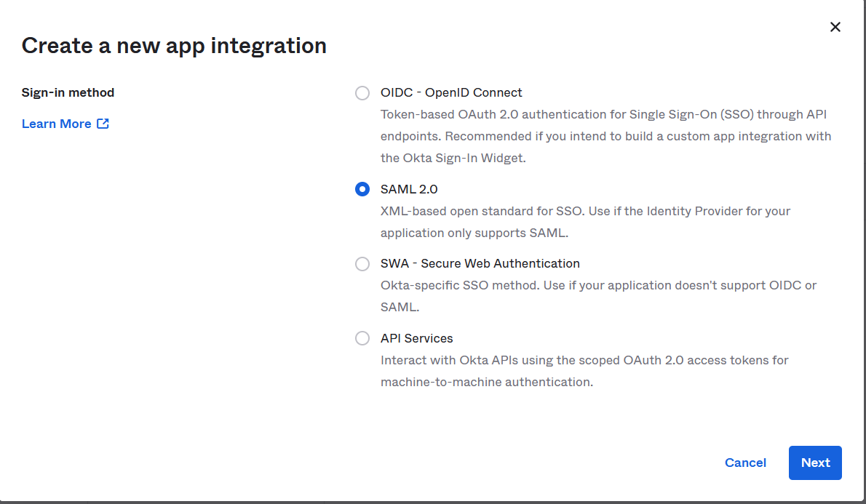The width and height of the screenshot is (866, 504).
Task: Click the 'Okta Sign-In Widget' description line
Action: [x=453, y=158]
